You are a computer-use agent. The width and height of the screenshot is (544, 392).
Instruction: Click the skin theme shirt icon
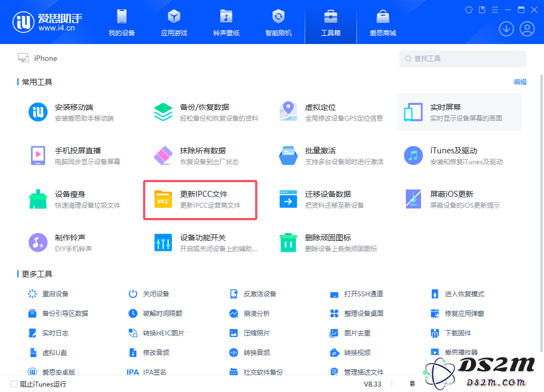point(469,10)
